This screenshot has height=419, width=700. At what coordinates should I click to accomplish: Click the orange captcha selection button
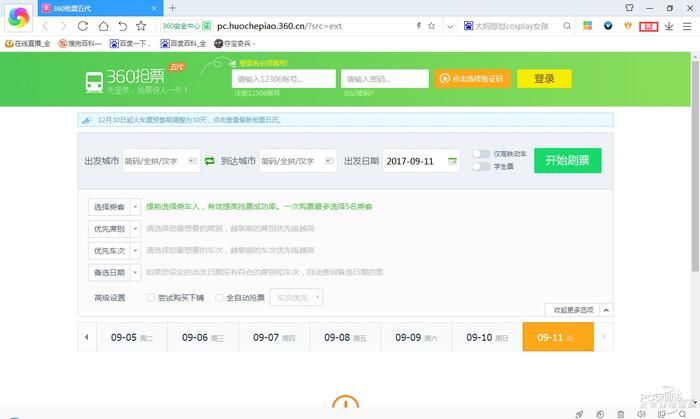tap(472, 79)
